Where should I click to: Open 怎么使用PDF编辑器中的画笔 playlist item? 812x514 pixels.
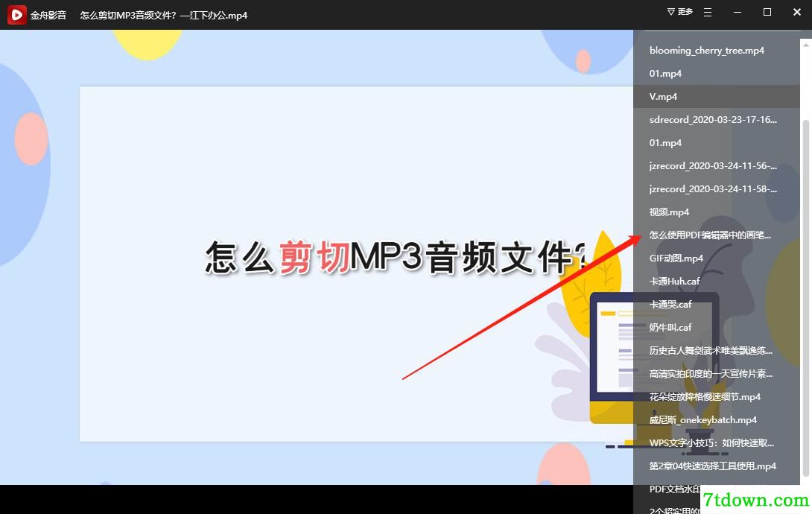[x=717, y=235]
